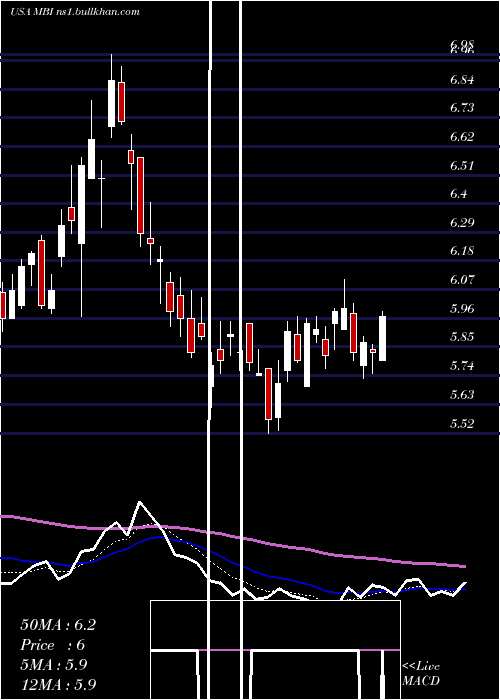500x700 pixels.
Task: Click the '<<Live MACD' label
Action: pos(421,674)
